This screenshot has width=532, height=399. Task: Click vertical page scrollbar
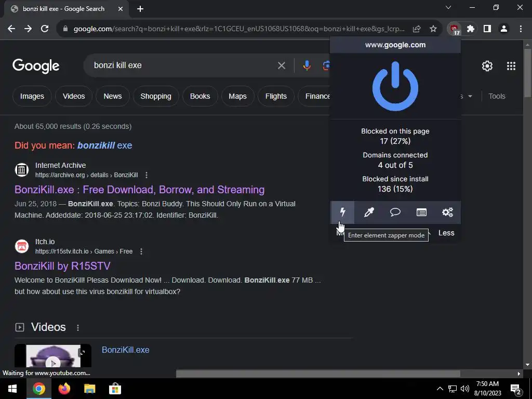click(527, 73)
